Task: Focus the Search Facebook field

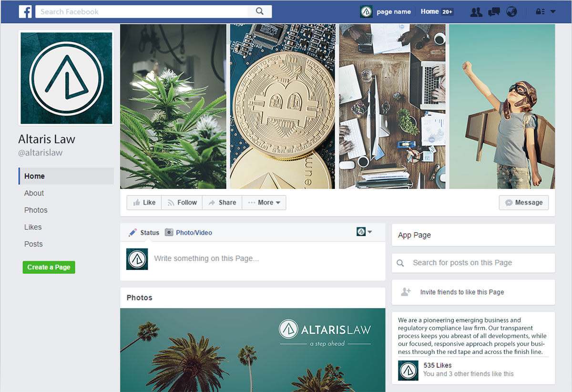Action: pos(142,11)
